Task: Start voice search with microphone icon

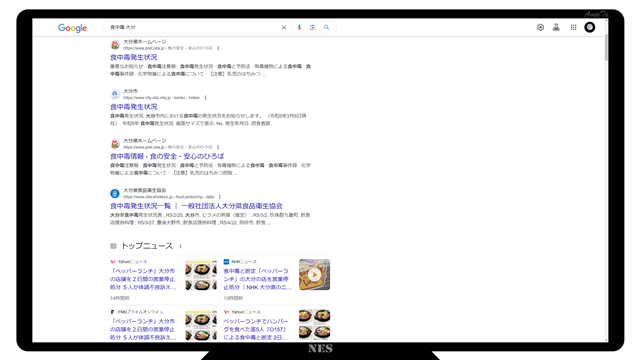Action: click(x=299, y=27)
